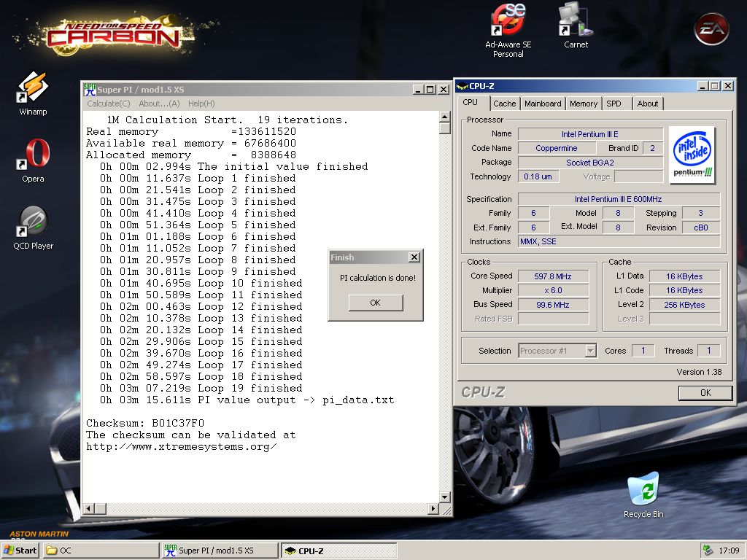Open the Carnet desktop shortcut

coord(576,26)
